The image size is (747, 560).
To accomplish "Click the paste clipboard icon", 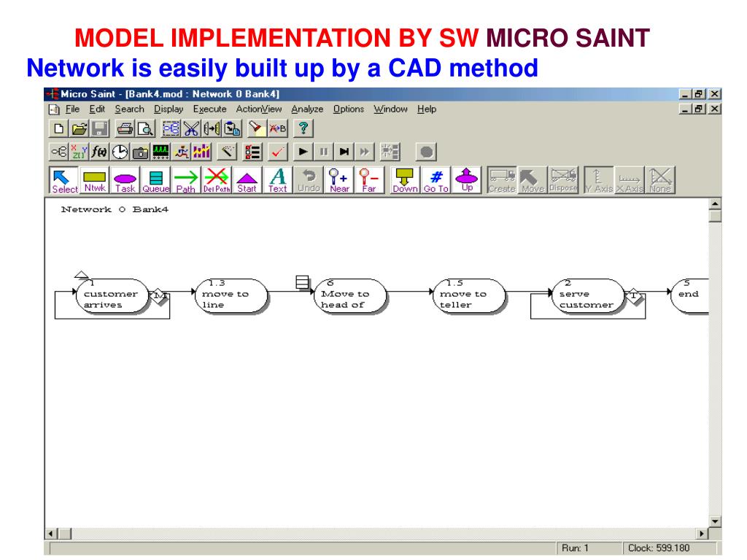I will 233,128.
